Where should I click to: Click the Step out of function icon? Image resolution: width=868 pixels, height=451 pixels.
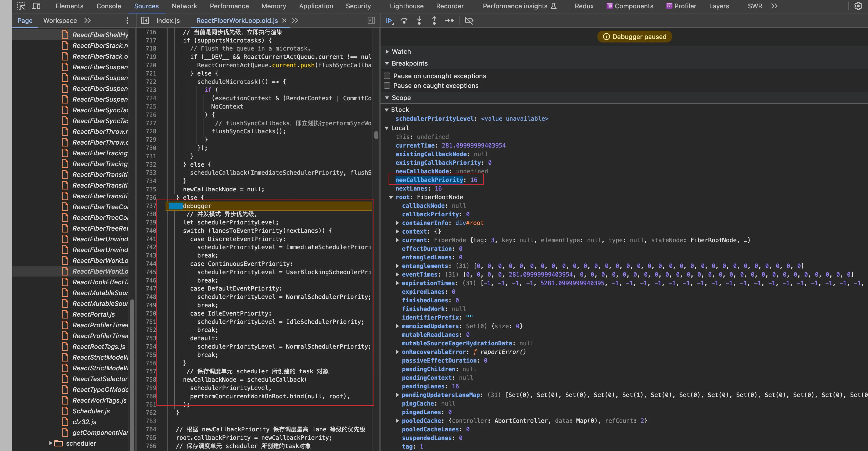point(434,21)
